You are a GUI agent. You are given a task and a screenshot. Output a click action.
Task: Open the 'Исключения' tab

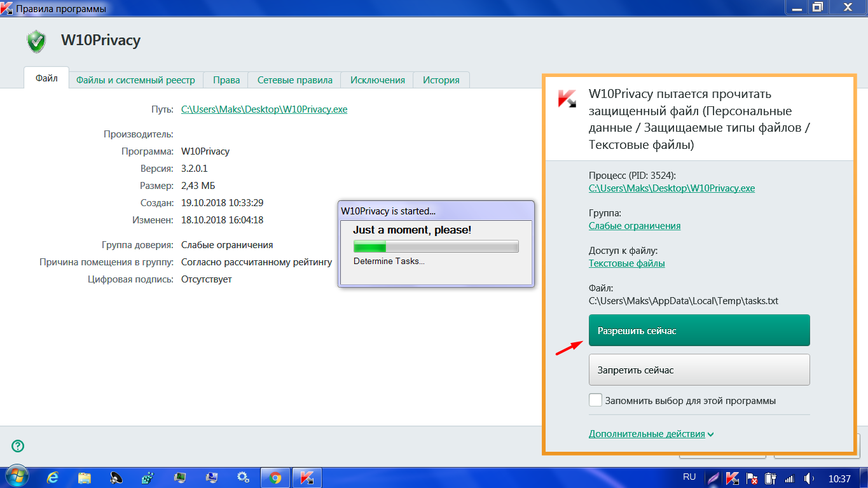coord(378,80)
